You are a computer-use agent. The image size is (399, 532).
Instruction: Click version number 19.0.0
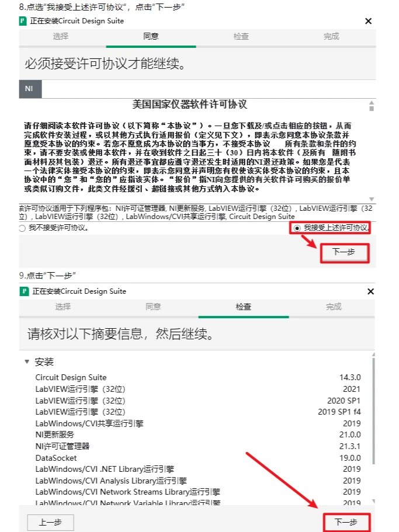pyautogui.click(x=350, y=458)
